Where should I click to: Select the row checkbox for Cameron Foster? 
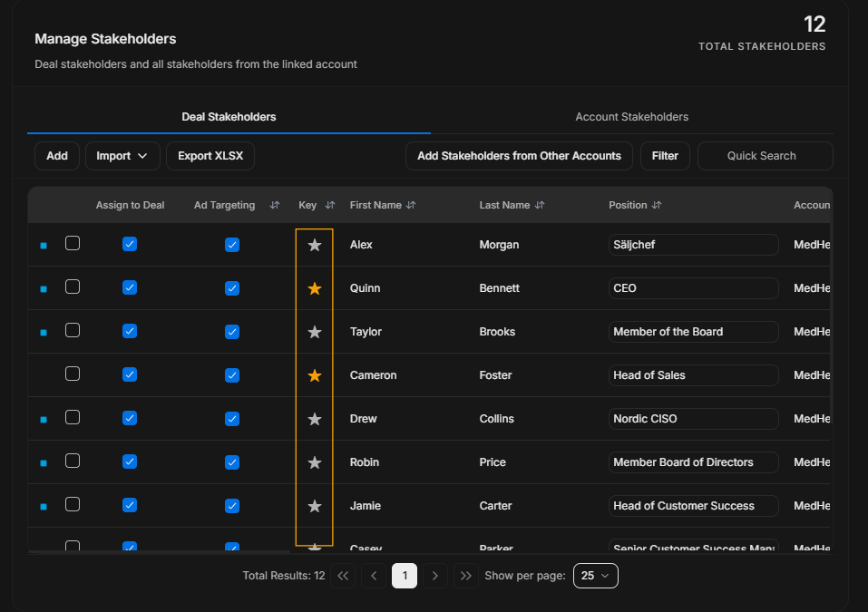coord(73,374)
